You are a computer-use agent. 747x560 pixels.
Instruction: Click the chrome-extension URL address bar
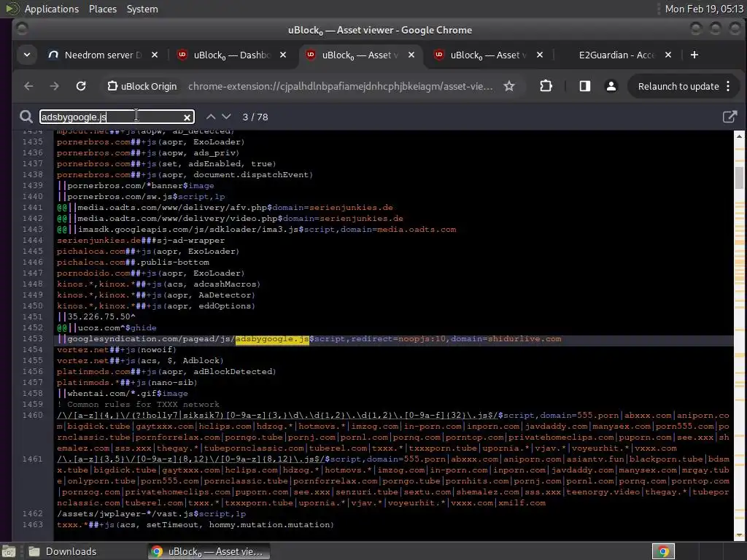pyautogui.click(x=340, y=86)
